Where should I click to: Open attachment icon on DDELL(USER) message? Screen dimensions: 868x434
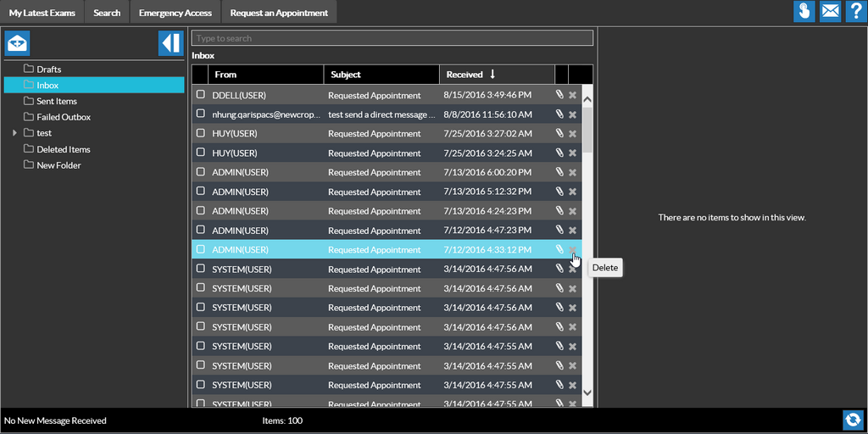[x=559, y=95]
